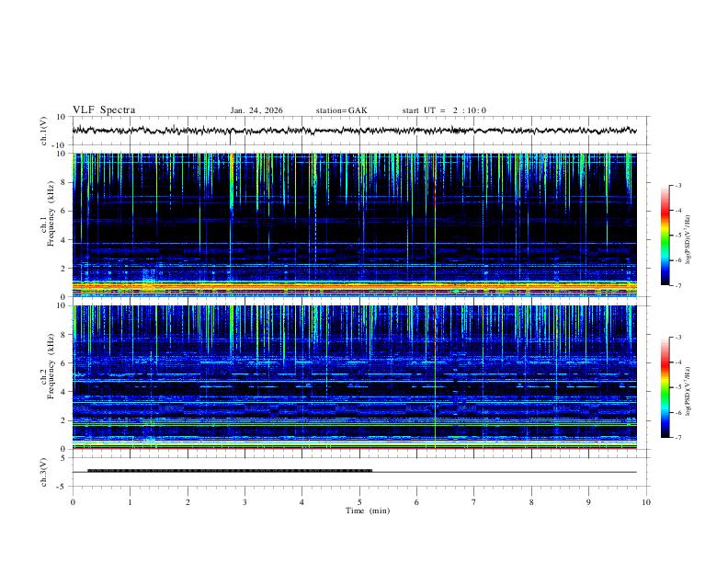The image size is (728, 563).
Task: Click the ch.2 "Frequency (kHz)" axis label
Action: 51,366
